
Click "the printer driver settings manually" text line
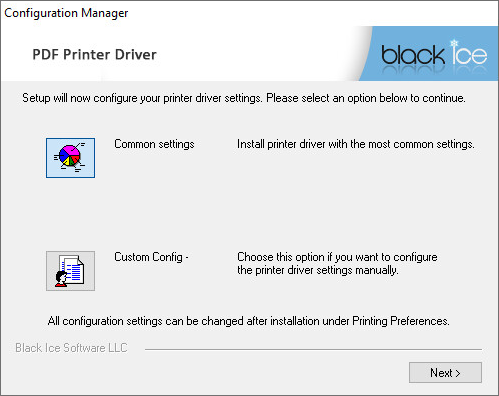[318, 270]
